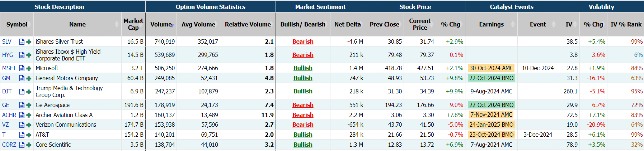Open the ACHR ticker symbol link
Viewport: 644px width, 151px height.
coord(9,115)
